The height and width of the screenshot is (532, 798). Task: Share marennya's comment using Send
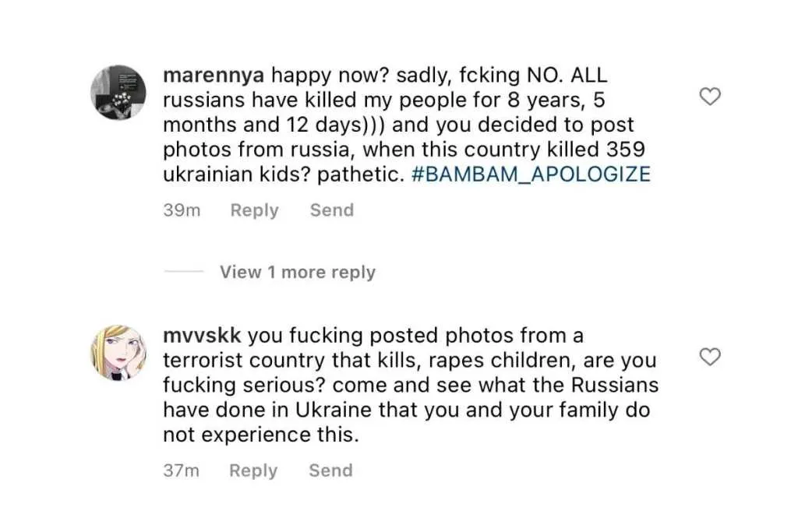click(331, 210)
